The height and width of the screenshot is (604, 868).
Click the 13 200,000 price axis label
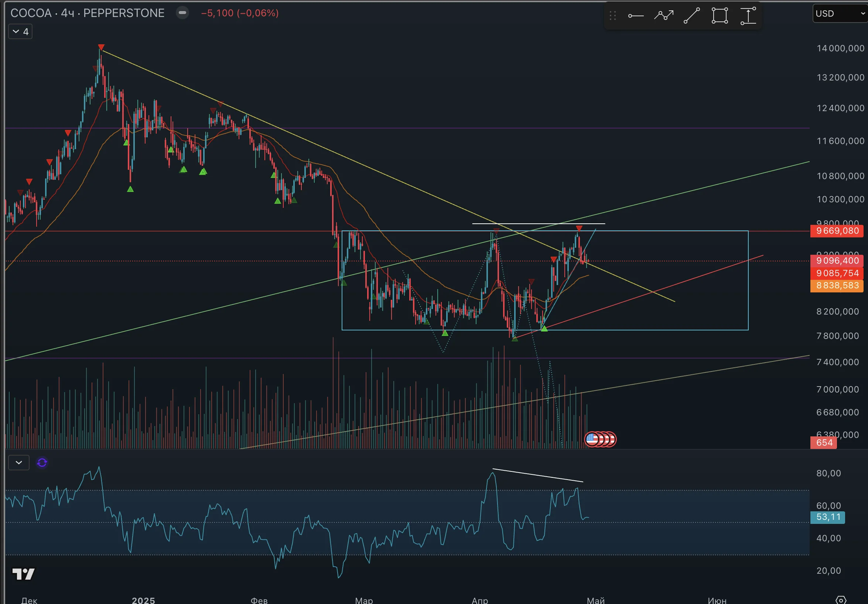tap(840, 78)
